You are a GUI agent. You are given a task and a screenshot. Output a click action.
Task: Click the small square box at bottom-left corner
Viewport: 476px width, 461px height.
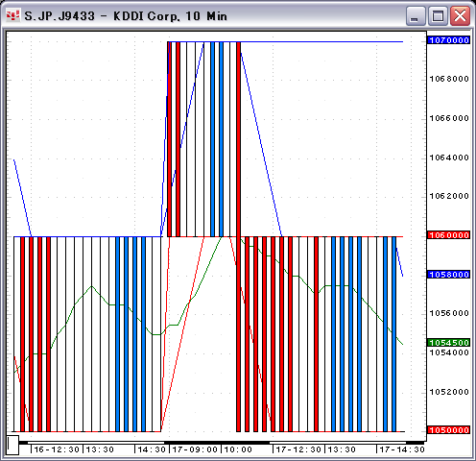tap(12, 445)
